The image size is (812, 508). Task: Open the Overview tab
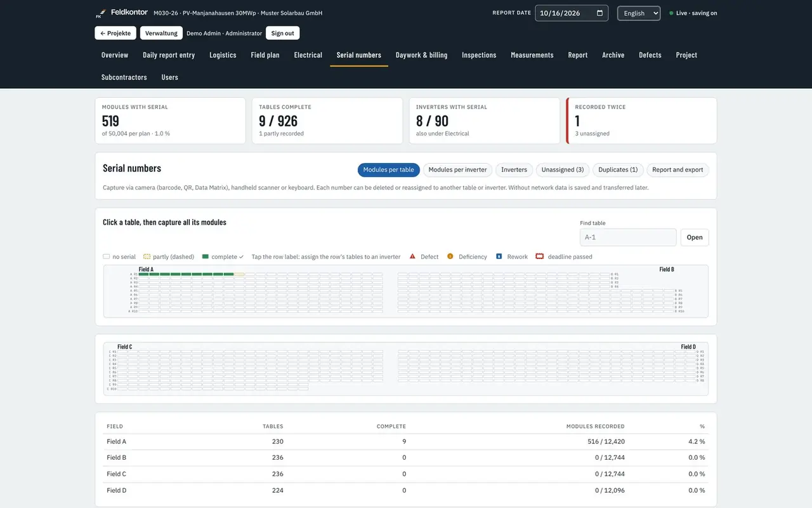point(115,55)
